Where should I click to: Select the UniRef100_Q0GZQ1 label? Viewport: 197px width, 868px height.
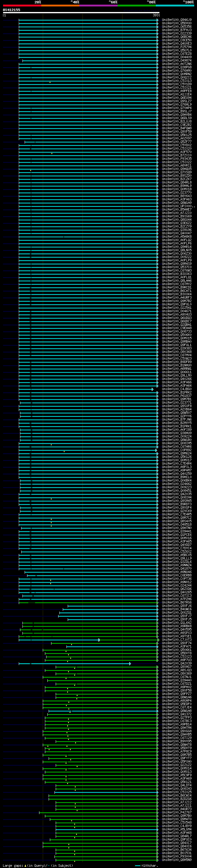point(176,612)
